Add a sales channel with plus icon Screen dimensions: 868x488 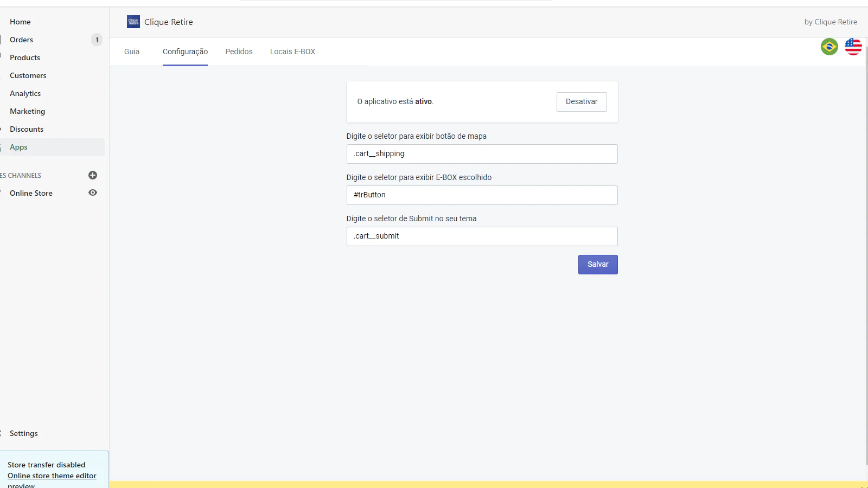[93, 175]
